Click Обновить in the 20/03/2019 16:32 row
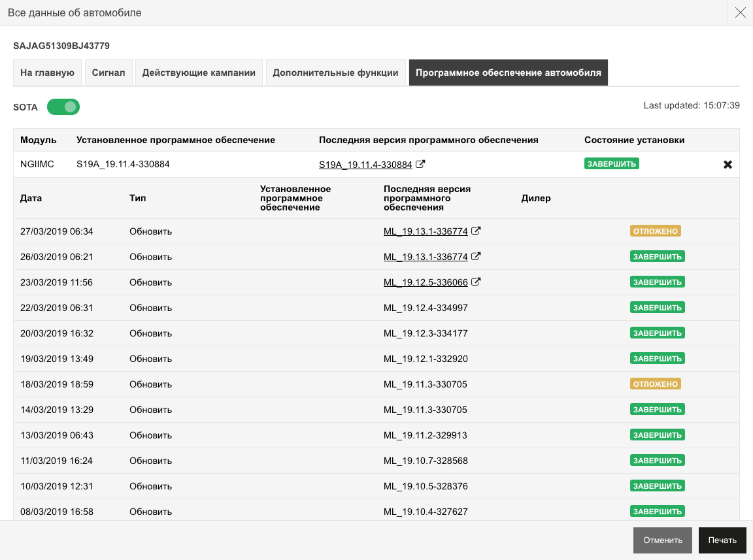 [150, 333]
